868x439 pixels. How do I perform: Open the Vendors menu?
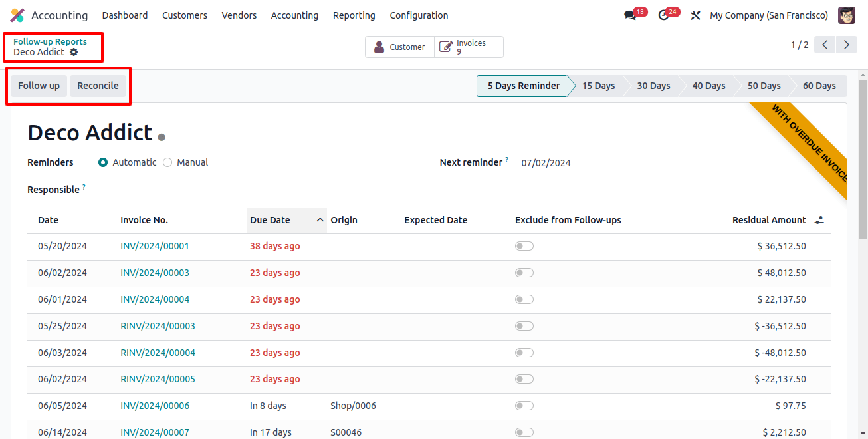click(239, 15)
